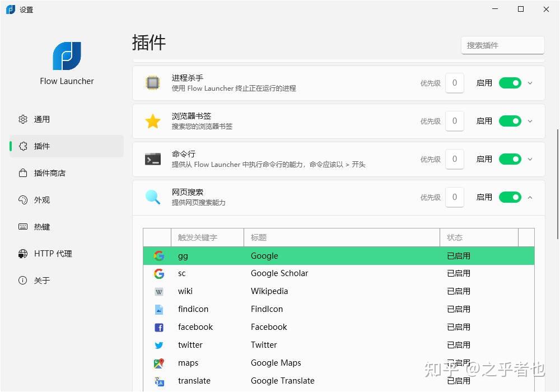Click the Facebook icon in the list
This screenshot has height=392, width=560.
tap(159, 327)
